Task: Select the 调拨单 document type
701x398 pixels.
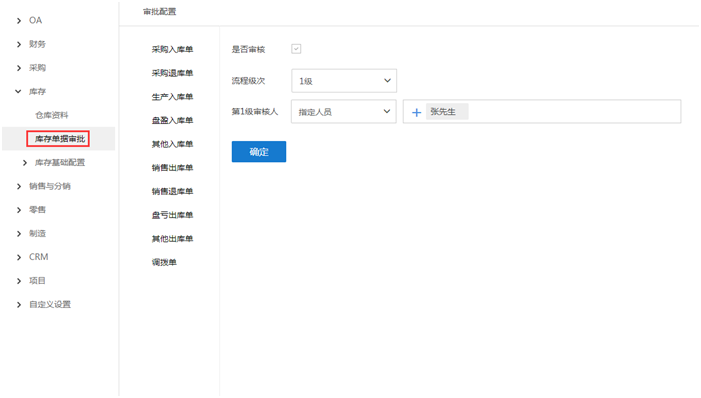Action: 164,263
